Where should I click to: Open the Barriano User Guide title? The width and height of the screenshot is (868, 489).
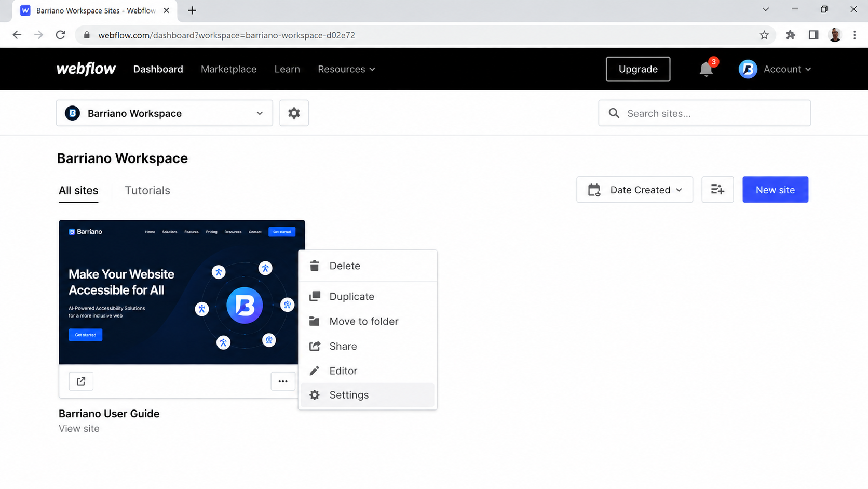(x=109, y=414)
